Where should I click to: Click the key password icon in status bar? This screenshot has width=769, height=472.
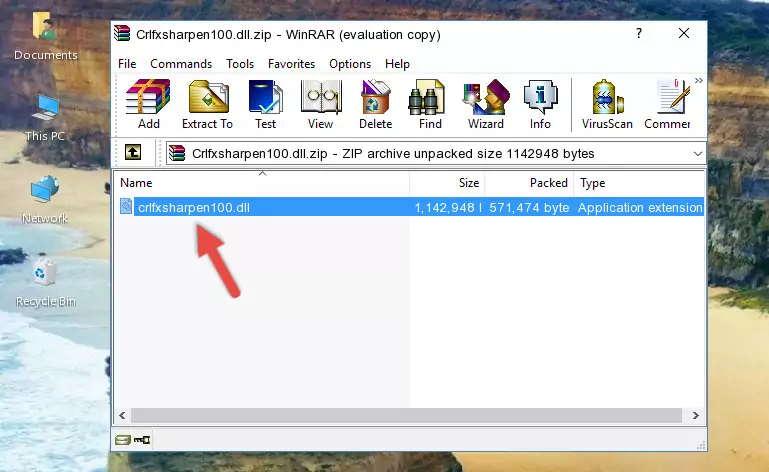pos(142,440)
